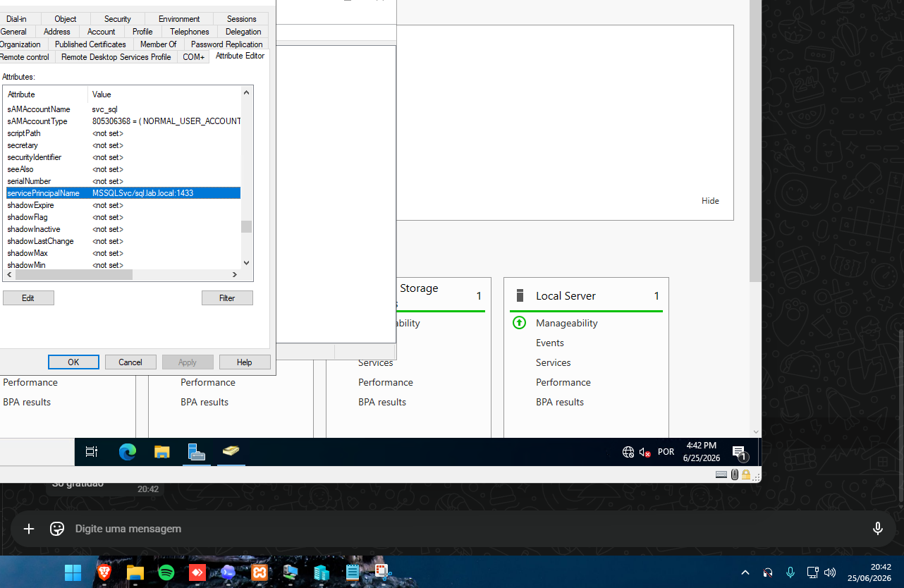
Task: Select the Attribute Editor tab
Action: [240, 56]
